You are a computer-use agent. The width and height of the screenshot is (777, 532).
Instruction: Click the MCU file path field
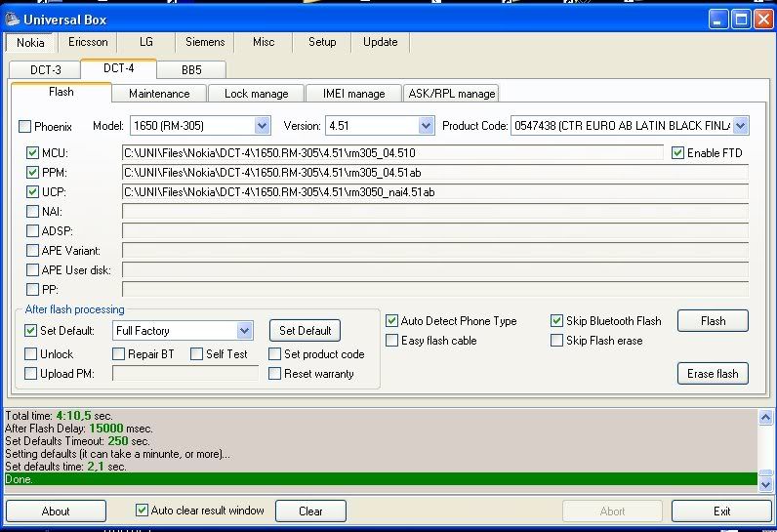392,152
